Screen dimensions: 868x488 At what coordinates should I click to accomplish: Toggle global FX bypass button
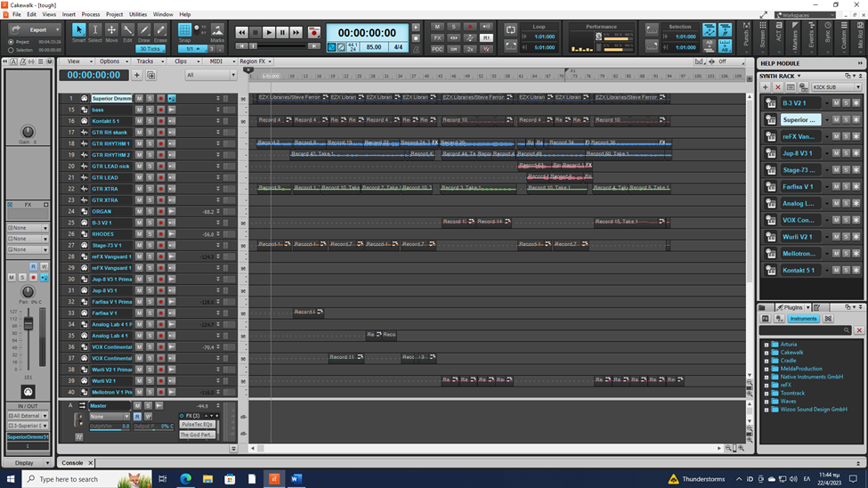pyautogui.click(x=437, y=38)
